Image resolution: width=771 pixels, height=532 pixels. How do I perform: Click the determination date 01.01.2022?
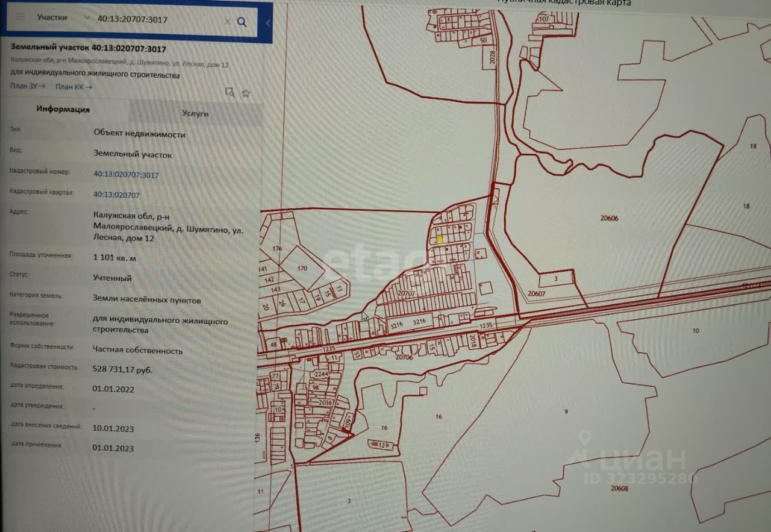tap(113, 389)
